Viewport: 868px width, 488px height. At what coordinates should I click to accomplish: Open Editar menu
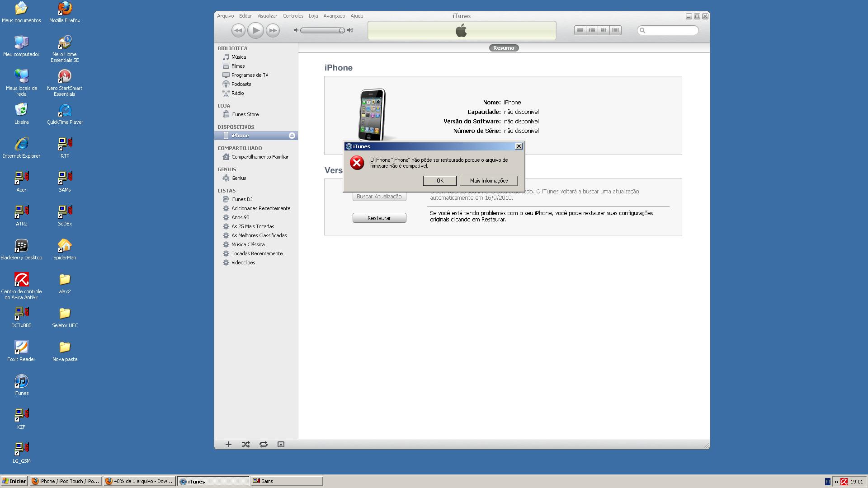[245, 16]
